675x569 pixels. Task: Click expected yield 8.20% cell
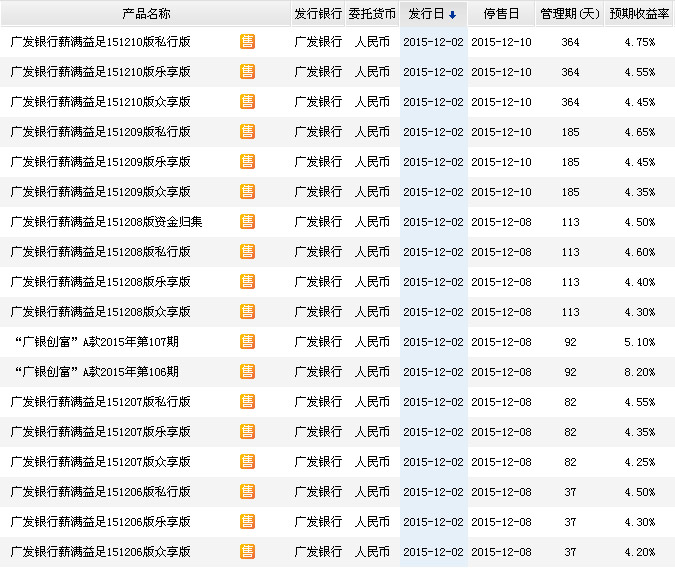(640, 372)
